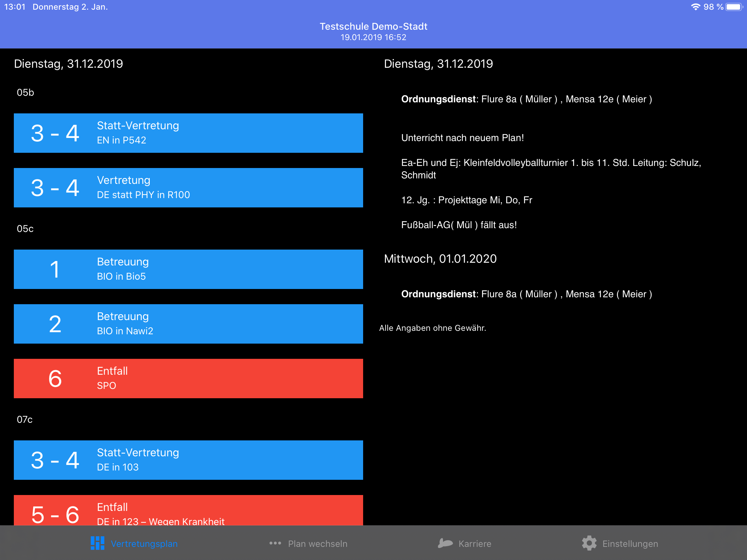The width and height of the screenshot is (747, 560).
Task: Tap the Karriere tab icon
Action: click(445, 543)
